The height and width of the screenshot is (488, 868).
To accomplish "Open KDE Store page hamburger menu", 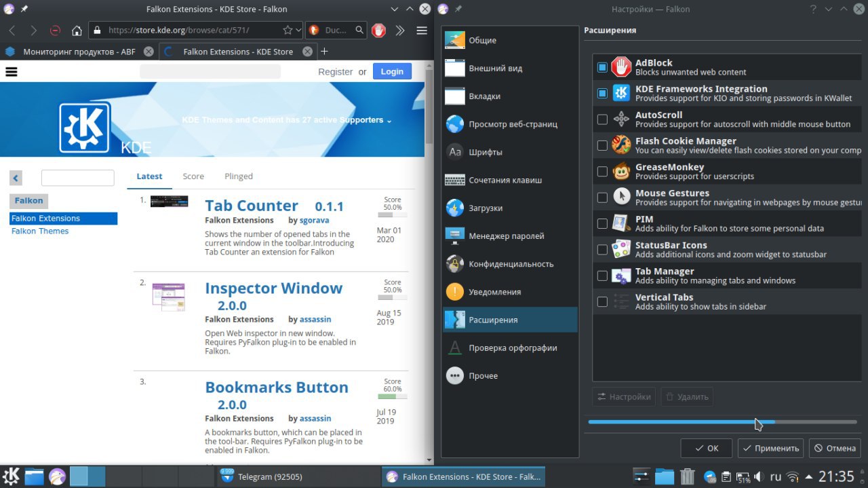I will pyautogui.click(x=11, y=71).
